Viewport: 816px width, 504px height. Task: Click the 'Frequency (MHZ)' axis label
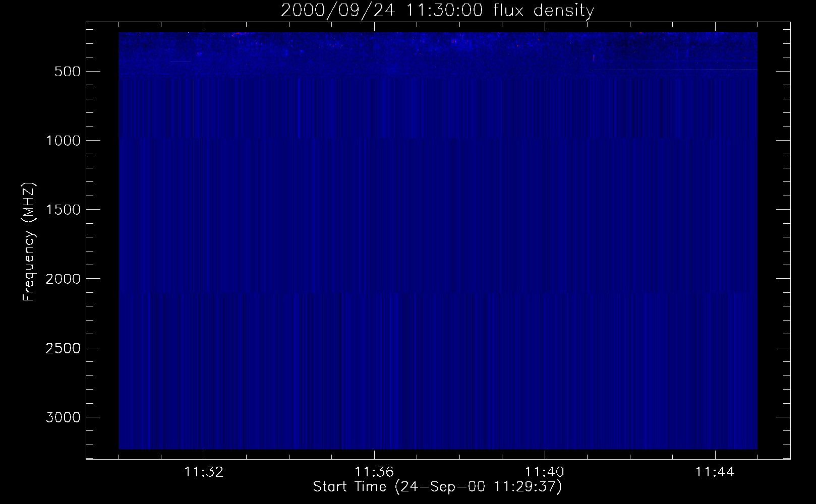click(29, 242)
